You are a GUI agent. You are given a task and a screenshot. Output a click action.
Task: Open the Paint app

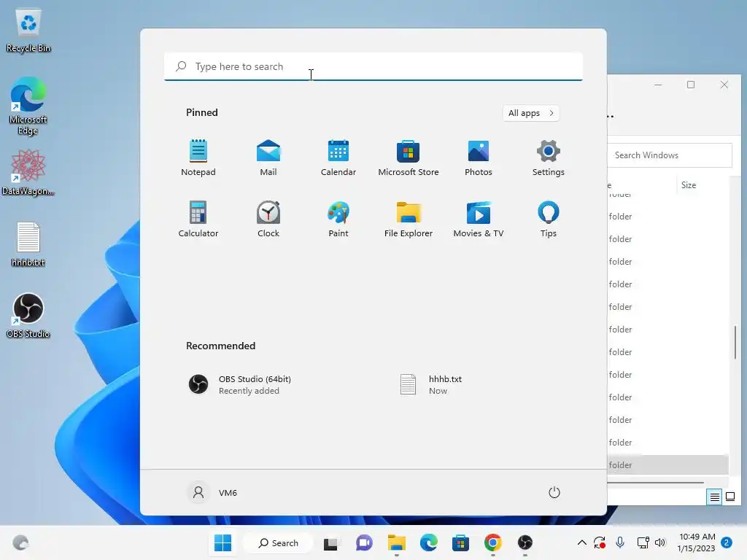tap(338, 219)
